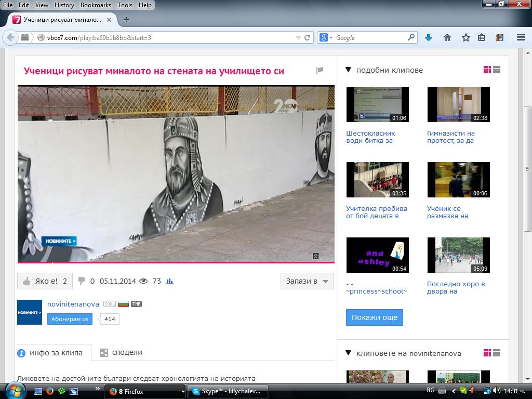532x399 pixels.
Task: Reload the page with the refresh icon
Action: [x=308, y=37]
